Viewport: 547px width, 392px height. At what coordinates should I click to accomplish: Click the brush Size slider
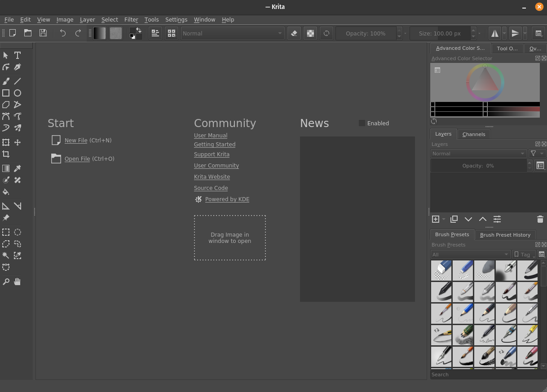(440, 33)
